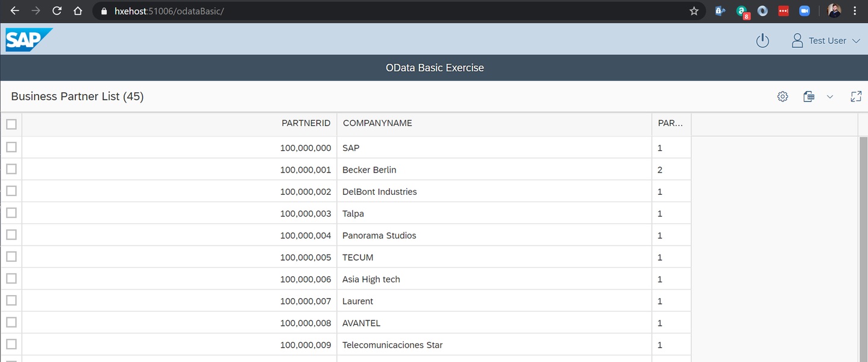Click the site lock icon in address bar
This screenshot has height=362, width=868.
coord(104,11)
